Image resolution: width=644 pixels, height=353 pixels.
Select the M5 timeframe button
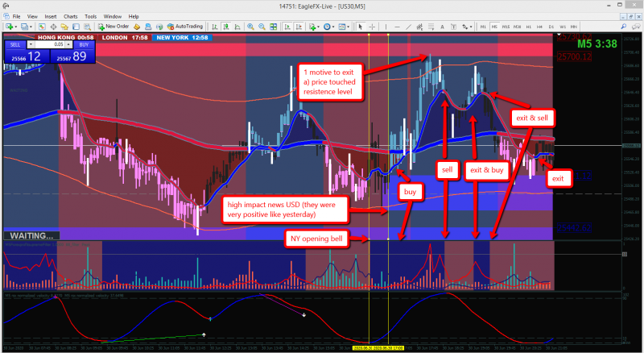(494, 27)
